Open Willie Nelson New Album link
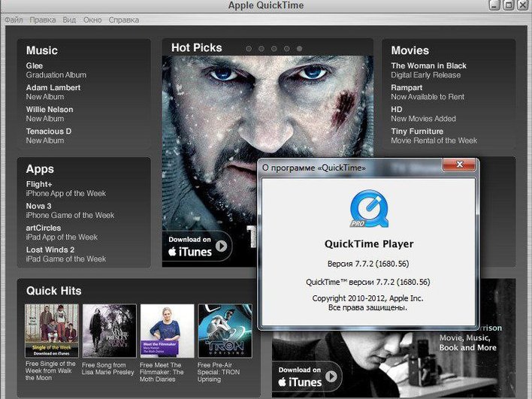This screenshot has width=532, height=399. tap(50, 114)
